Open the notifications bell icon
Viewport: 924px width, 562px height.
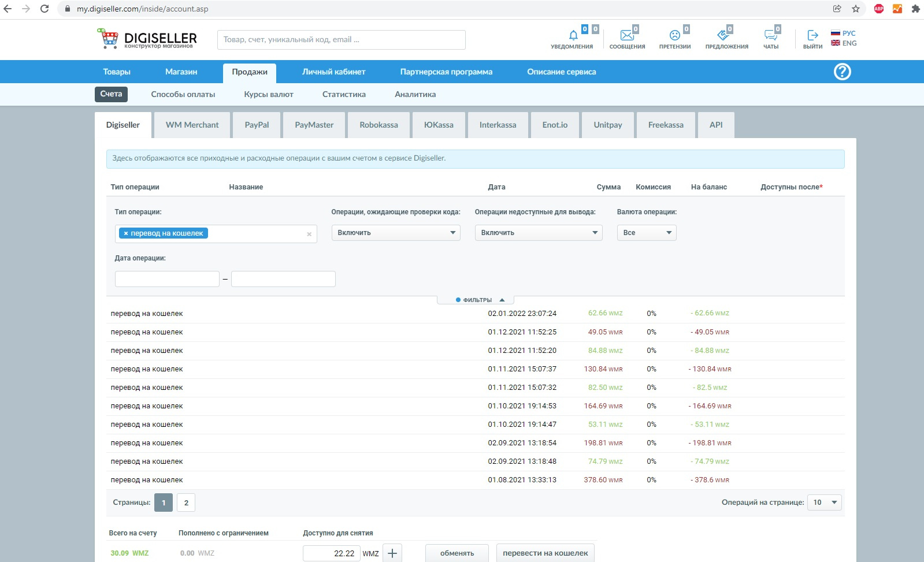tap(572, 36)
